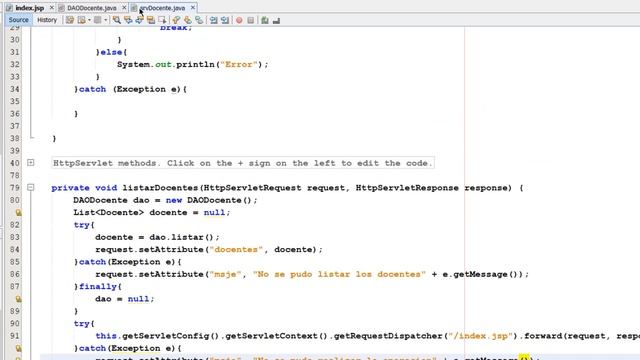
Task: Open the index.jsp editor tab
Action: click(x=29, y=8)
